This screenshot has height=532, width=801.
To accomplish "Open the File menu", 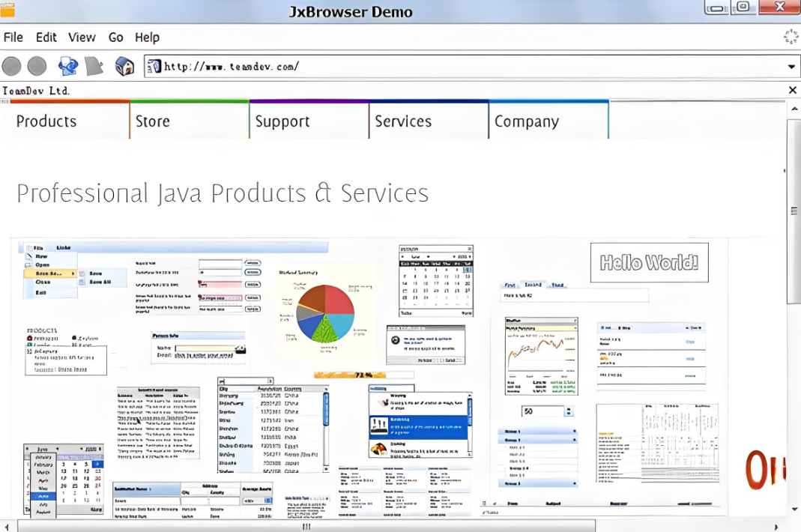I will [x=13, y=37].
